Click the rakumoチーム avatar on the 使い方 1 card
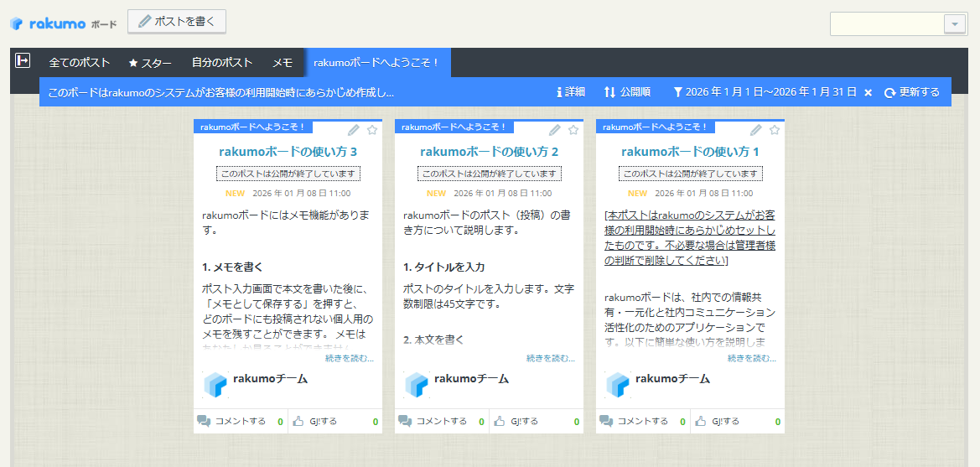This screenshot has width=980, height=467. click(x=618, y=385)
